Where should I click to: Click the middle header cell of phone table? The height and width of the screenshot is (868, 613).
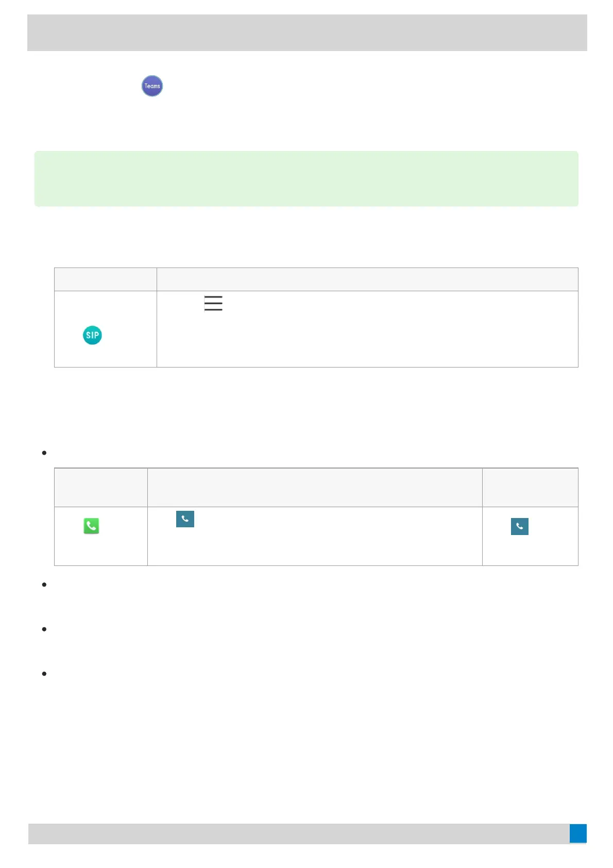[x=315, y=488]
